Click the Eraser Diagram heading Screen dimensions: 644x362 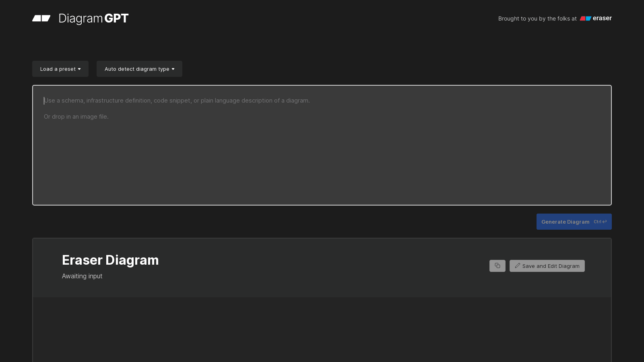point(110,260)
